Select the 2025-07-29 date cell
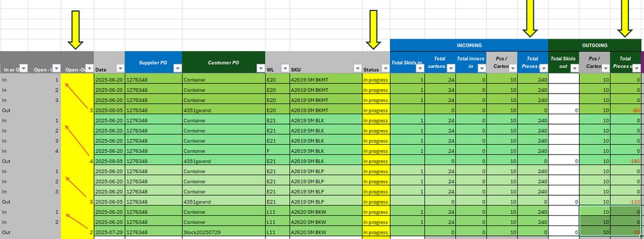Viewport: 644px width, 239px height. click(x=109, y=233)
